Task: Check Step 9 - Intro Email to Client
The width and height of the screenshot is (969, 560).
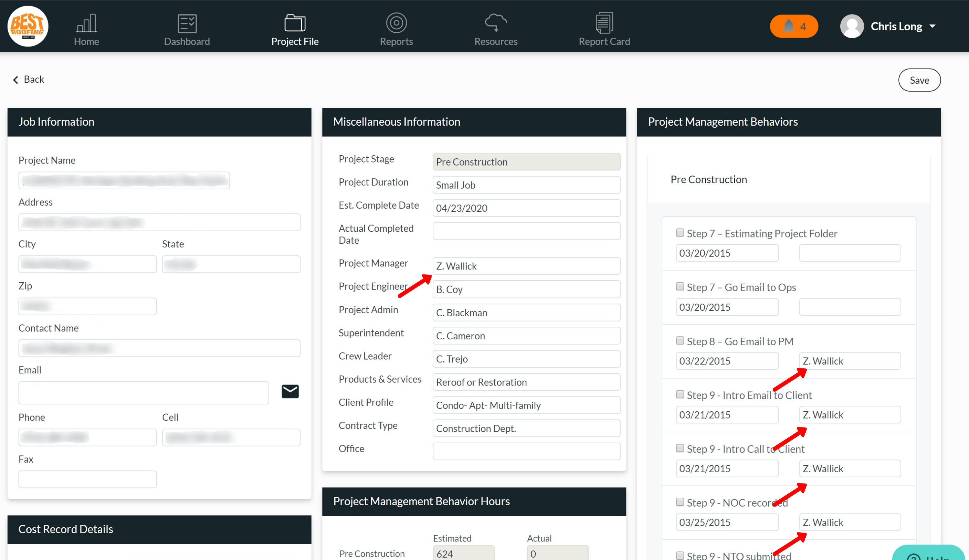Action: click(x=680, y=394)
